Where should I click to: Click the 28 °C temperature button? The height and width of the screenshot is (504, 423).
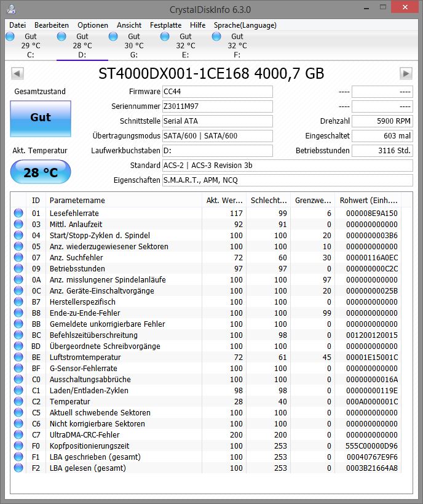(41, 172)
